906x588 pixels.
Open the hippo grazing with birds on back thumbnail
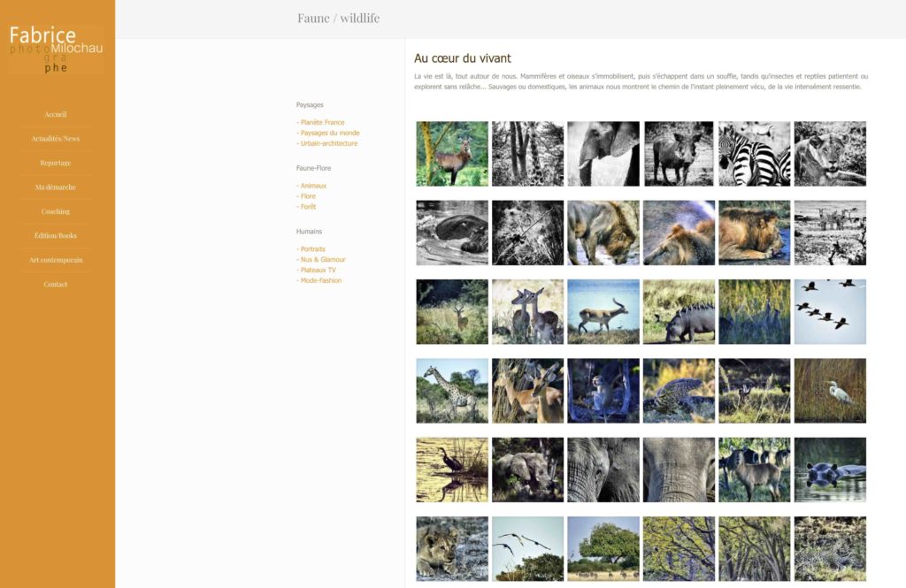point(679,312)
